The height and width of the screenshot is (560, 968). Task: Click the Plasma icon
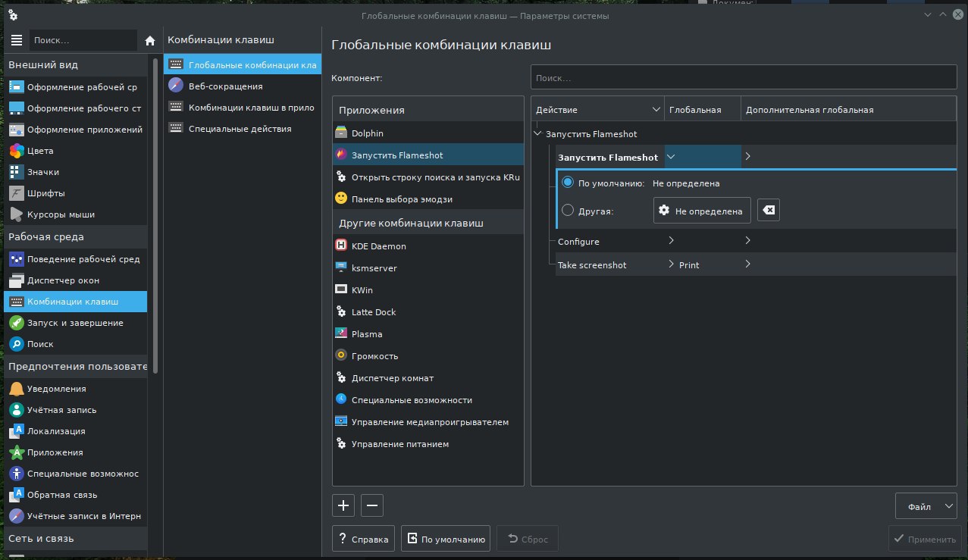pos(341,334)
